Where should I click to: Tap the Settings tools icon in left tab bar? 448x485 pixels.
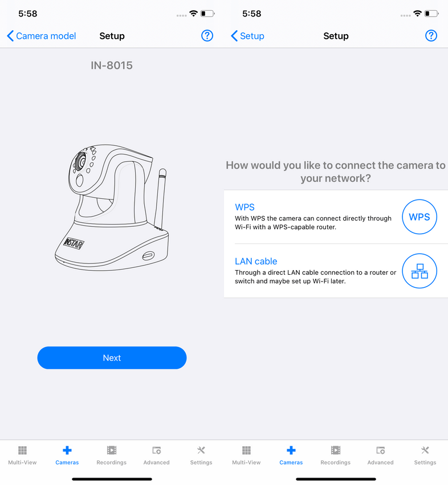pyautogui.click(x=201, y=450)
